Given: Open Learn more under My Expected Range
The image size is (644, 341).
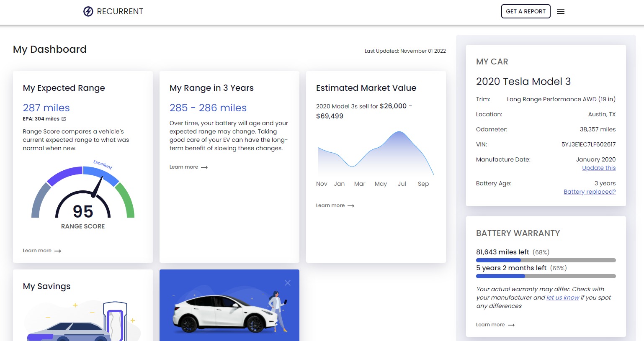Looking at the screenshot, I should click(x=37, y=251).
